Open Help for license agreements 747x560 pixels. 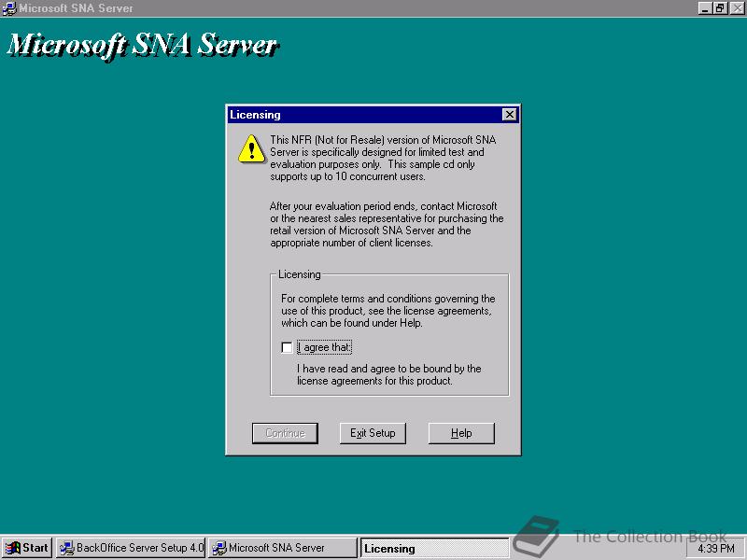tap(461, 433)
